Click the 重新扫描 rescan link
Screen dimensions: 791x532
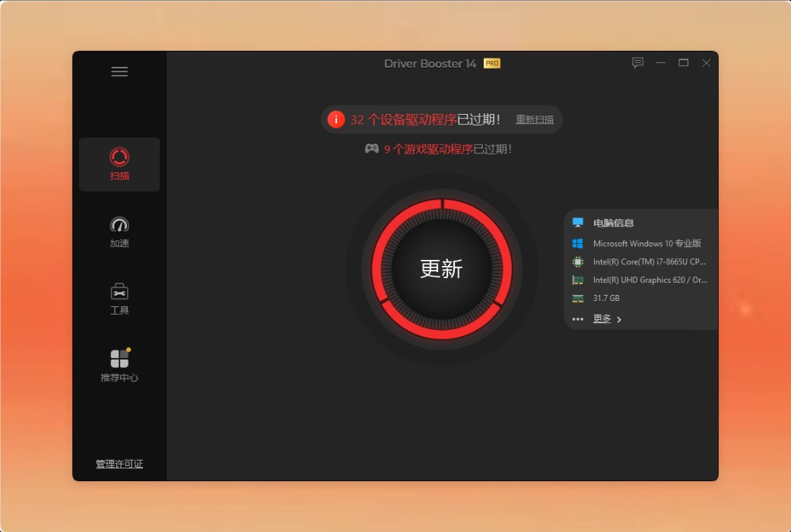pyautogui.click(x=534, y=119)
